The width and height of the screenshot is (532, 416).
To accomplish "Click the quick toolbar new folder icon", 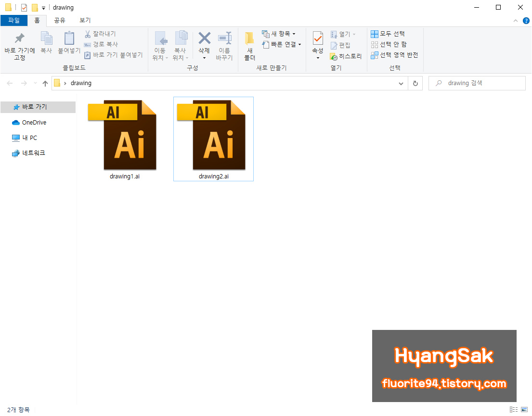I will [35, 8].
